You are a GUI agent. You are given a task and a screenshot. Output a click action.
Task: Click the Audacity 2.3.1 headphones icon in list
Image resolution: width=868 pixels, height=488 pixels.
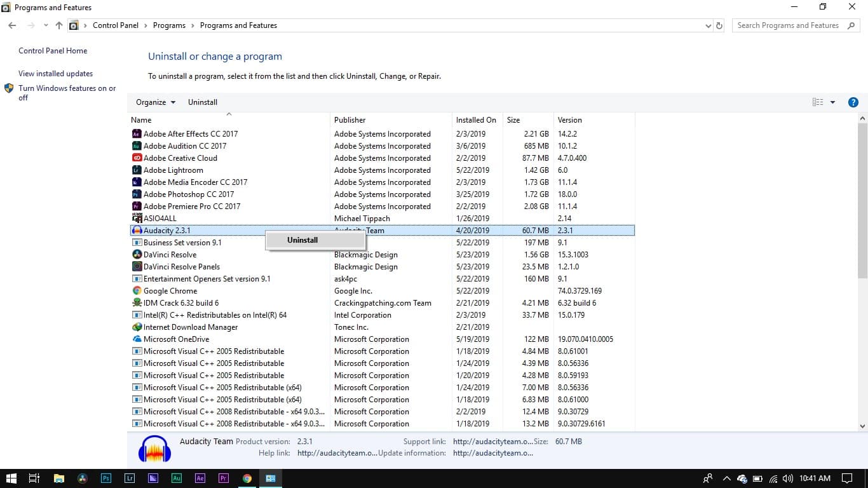(137, 231)
